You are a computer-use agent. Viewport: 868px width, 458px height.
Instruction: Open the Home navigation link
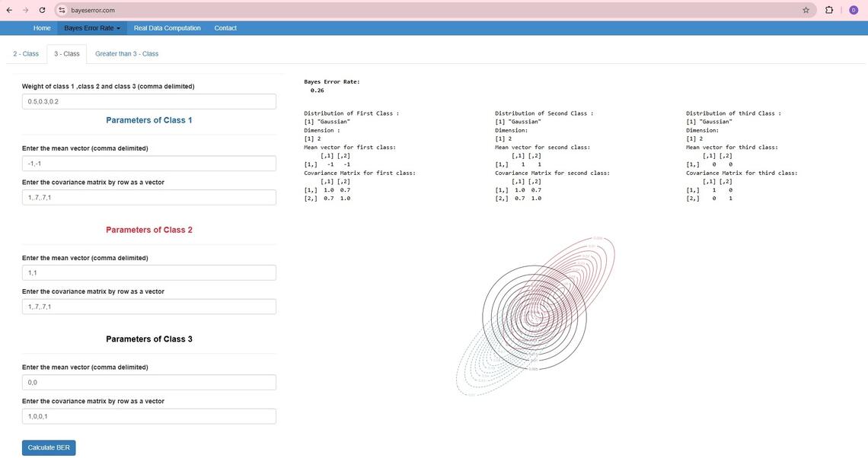(x=42, y=28)
